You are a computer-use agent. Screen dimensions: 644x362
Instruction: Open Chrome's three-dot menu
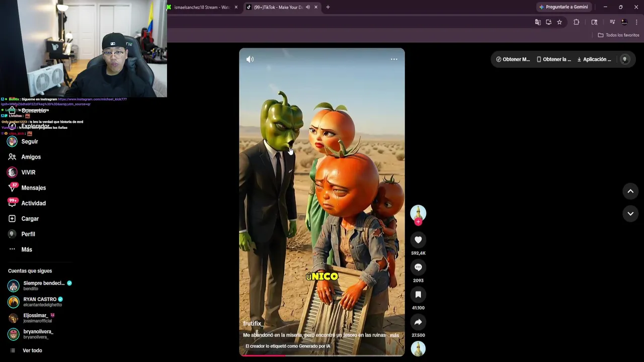(636, 22)
